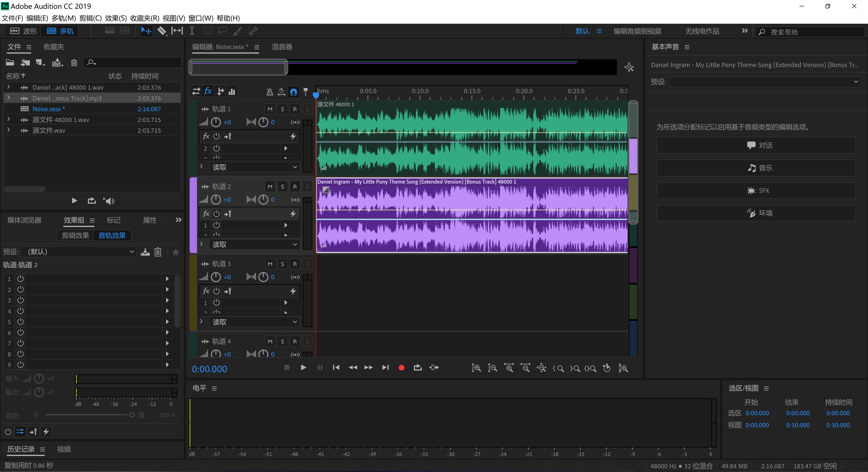
Task: Click the metronome icon above tracks
Action: click(269, 92)
